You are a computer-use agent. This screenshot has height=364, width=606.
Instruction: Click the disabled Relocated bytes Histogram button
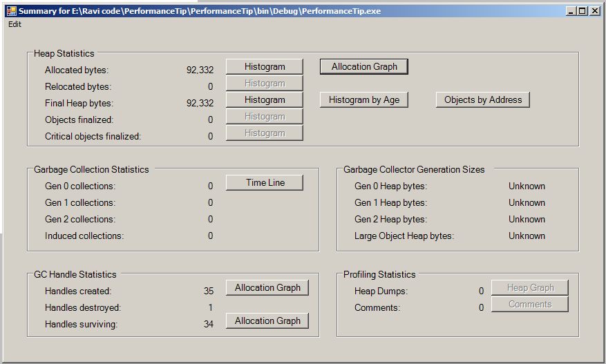click(x=265, y=83)
